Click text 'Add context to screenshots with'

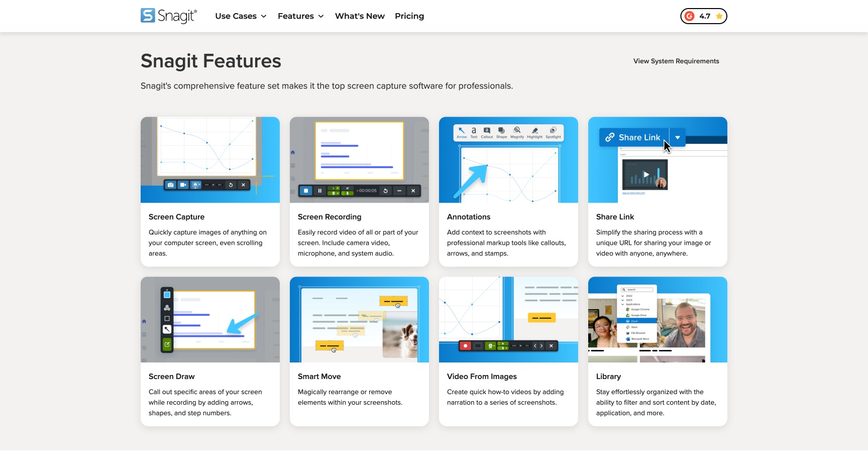tap(496, 232)
